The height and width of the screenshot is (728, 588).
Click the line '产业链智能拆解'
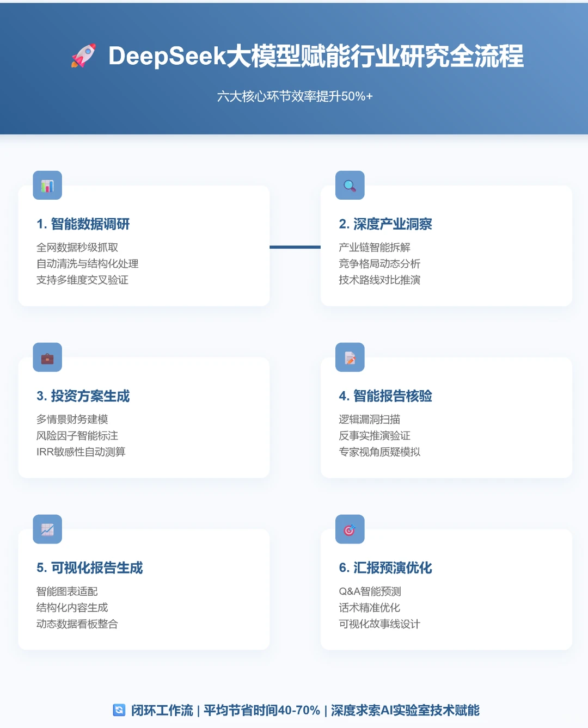coord(375,248)
